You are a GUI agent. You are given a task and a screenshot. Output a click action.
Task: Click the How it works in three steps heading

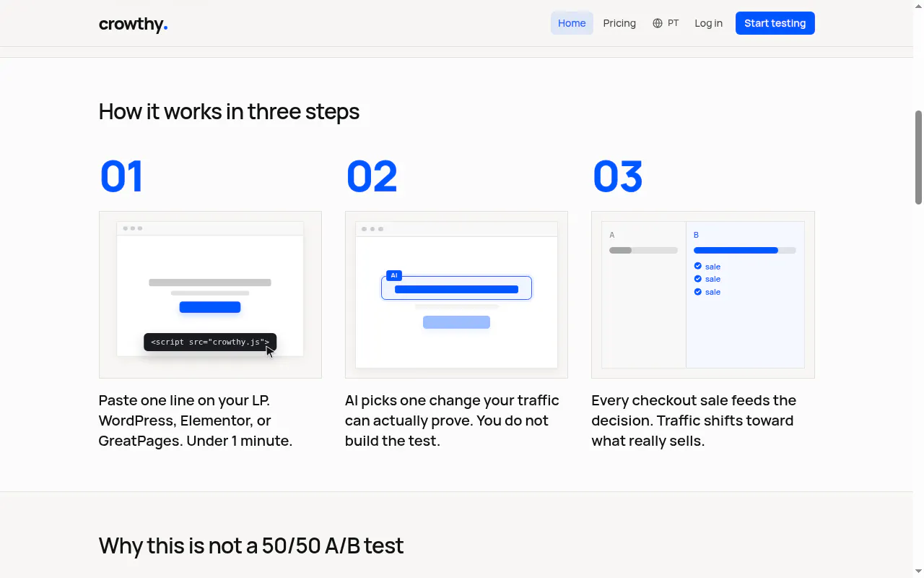click(x=229, y=112)
